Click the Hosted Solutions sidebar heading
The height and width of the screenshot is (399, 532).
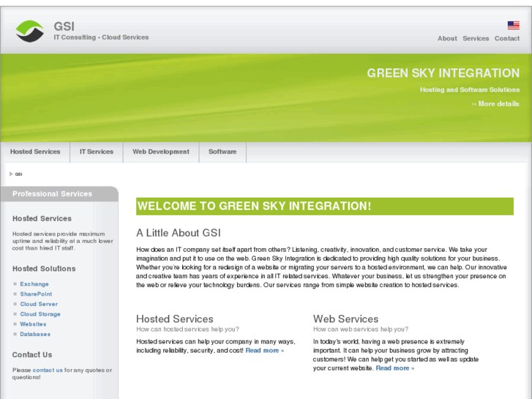coord(44,269)
